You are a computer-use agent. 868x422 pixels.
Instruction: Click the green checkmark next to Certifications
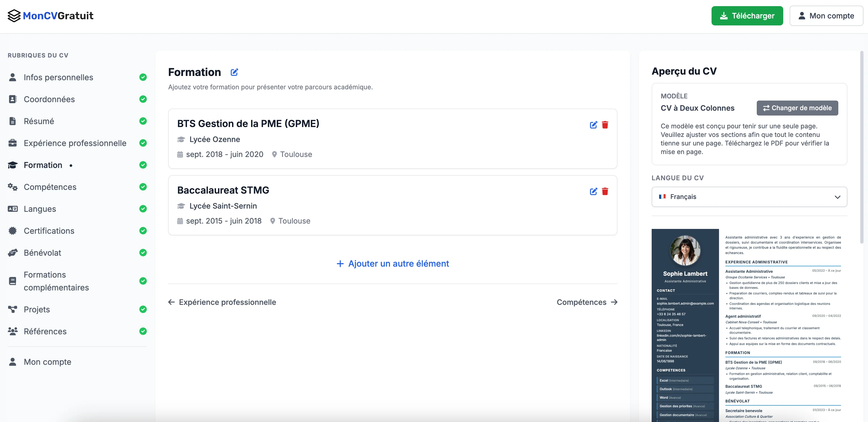[143, 231]
